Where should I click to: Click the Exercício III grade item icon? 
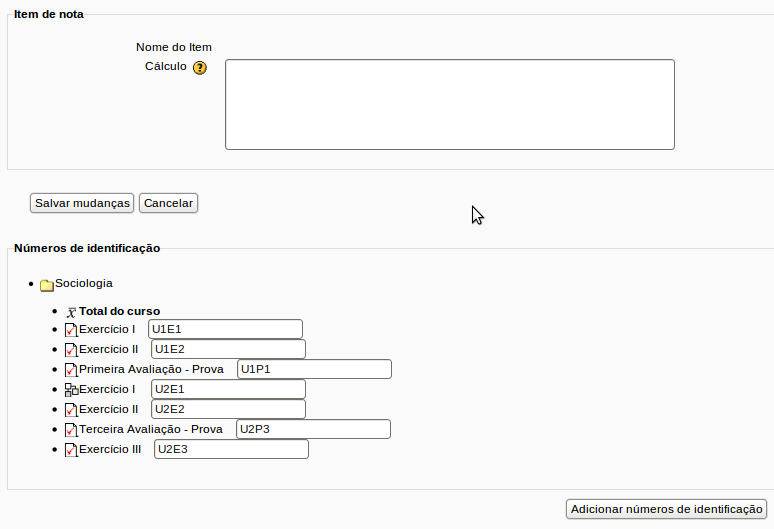pyautogui.click(x=71, y=450)
